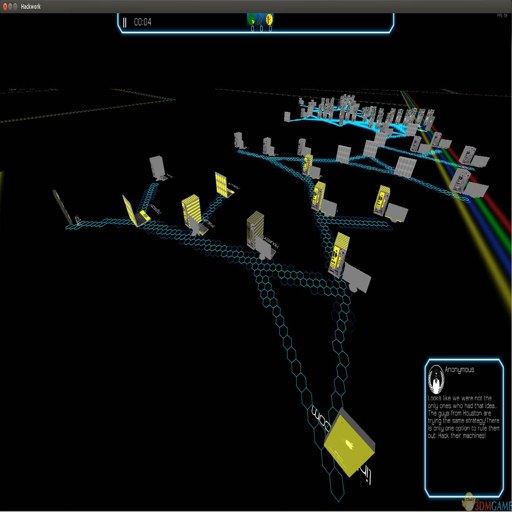Select the yellow resource icon in top bar
This screenshot has width=512, height=512.
tap(269, 19)
